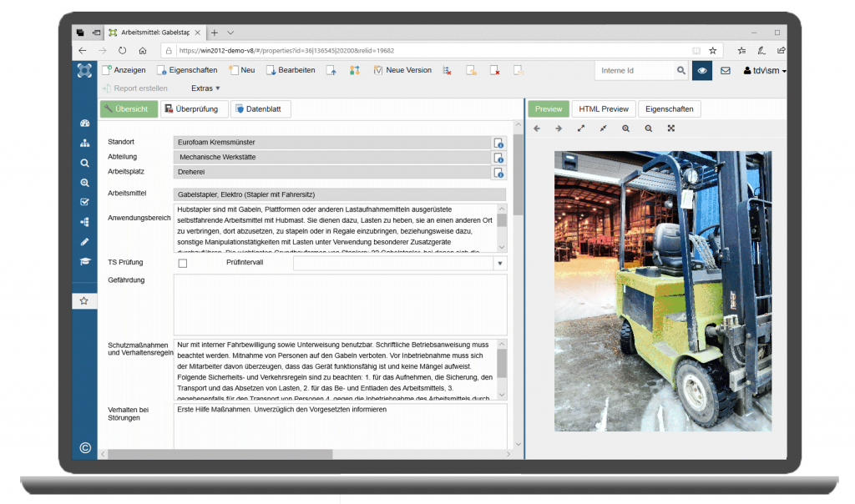Check the TS Prüfung checkbox
Viewport: 855px width, 504px height.
pyautogui.click(x=183, y=263)
